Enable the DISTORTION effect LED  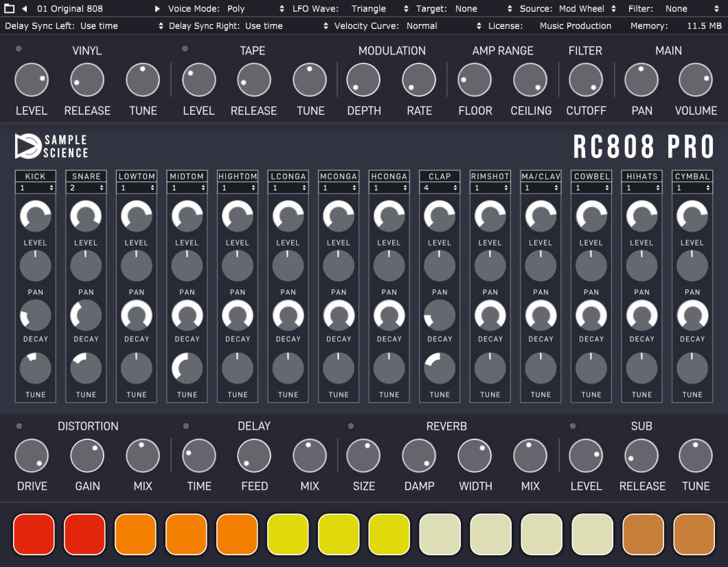19,426
